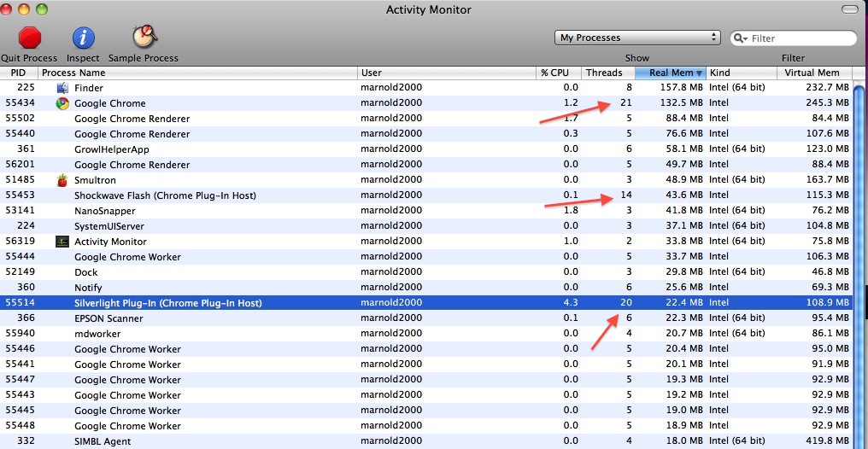Select Google Chrome Worker with PID 55447
Screen dimensions: 868x449
(426, 379)
